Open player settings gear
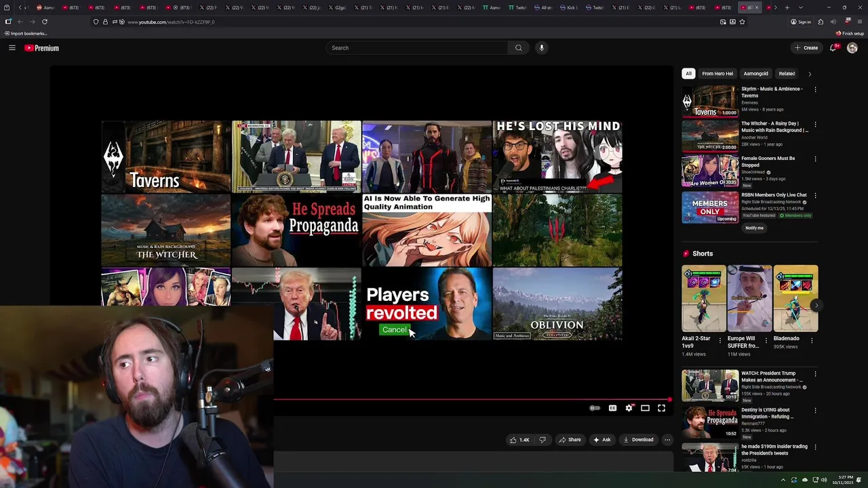This screenshot has height=488, width=868. (629, 408)
